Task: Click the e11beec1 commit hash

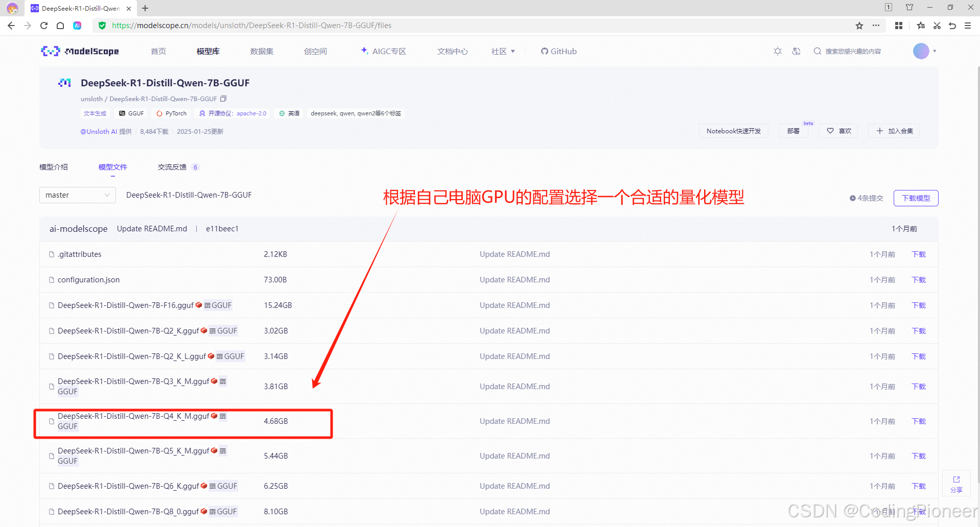Action: click(x=222, y=229)
